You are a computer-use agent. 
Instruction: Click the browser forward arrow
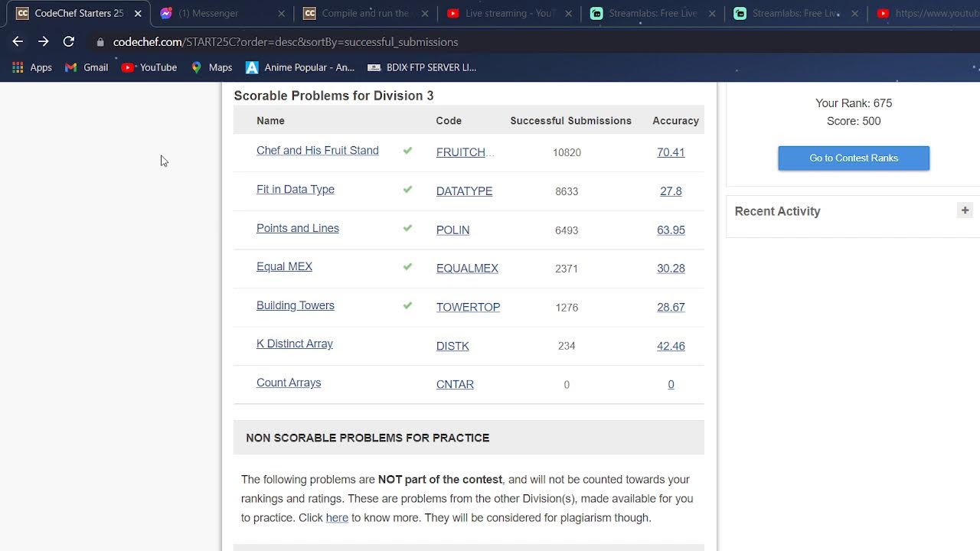tap(43, 42)
